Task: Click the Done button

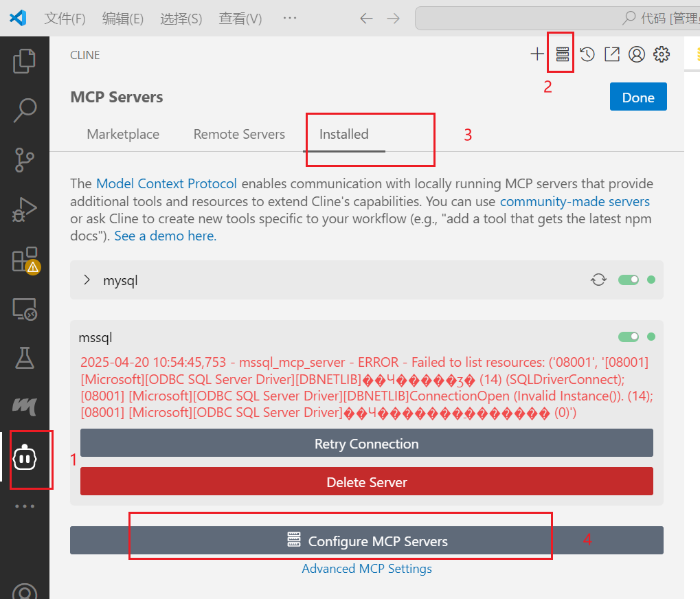Action: (x=638, y=96)
